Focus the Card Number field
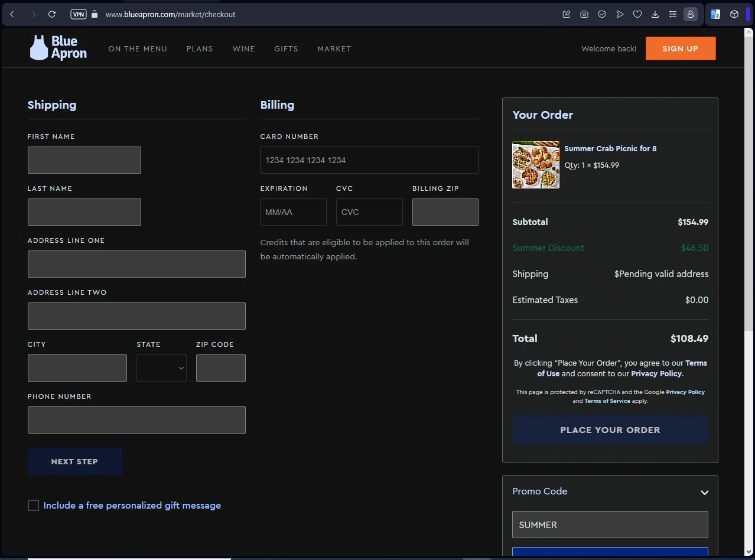The height and width of the screenshot is (560, 755). (369, 160)
